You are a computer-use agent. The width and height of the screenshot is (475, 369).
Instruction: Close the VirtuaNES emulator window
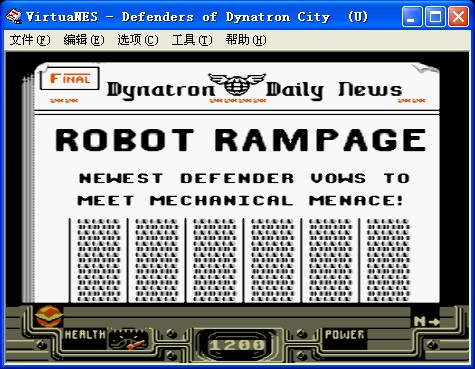click(458, 16)
